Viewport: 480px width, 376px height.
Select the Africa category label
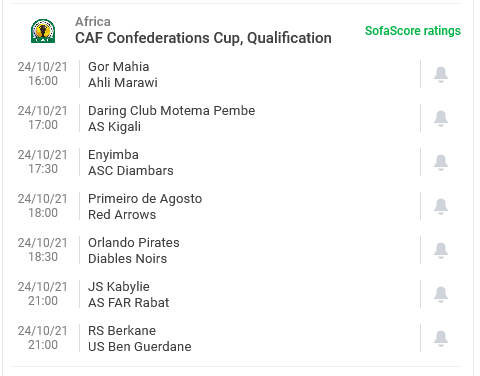93,22
